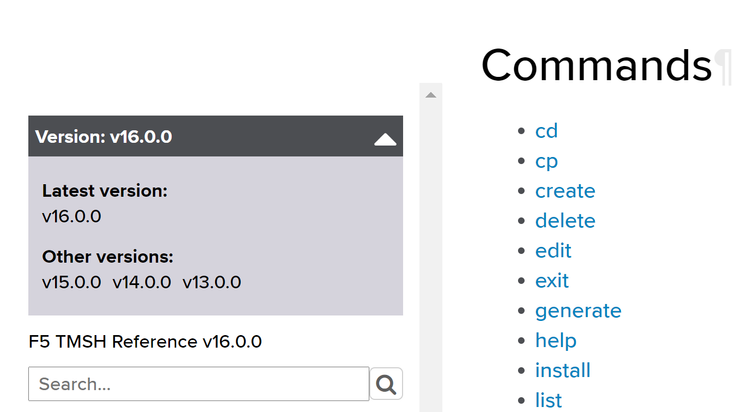Switch to version v14.0.0
The width and height of the screenshot is (749, 412).
coord(142,282)
